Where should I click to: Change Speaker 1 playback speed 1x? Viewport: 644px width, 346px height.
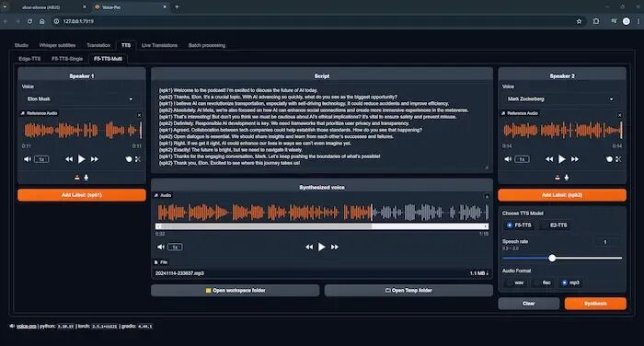pos(41,159)
